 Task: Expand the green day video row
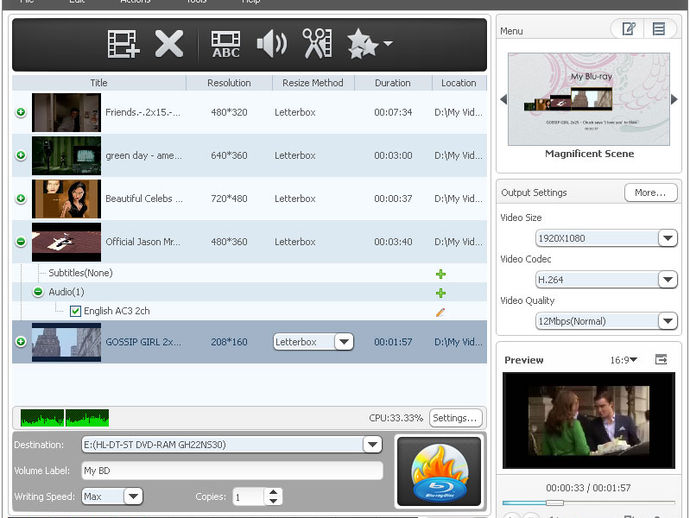click(21, 155)
